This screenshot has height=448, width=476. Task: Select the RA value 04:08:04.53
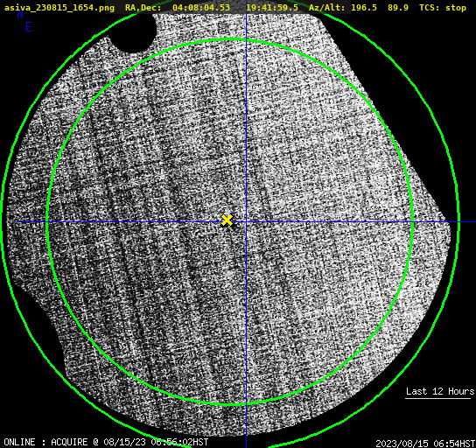coord(201,8)
